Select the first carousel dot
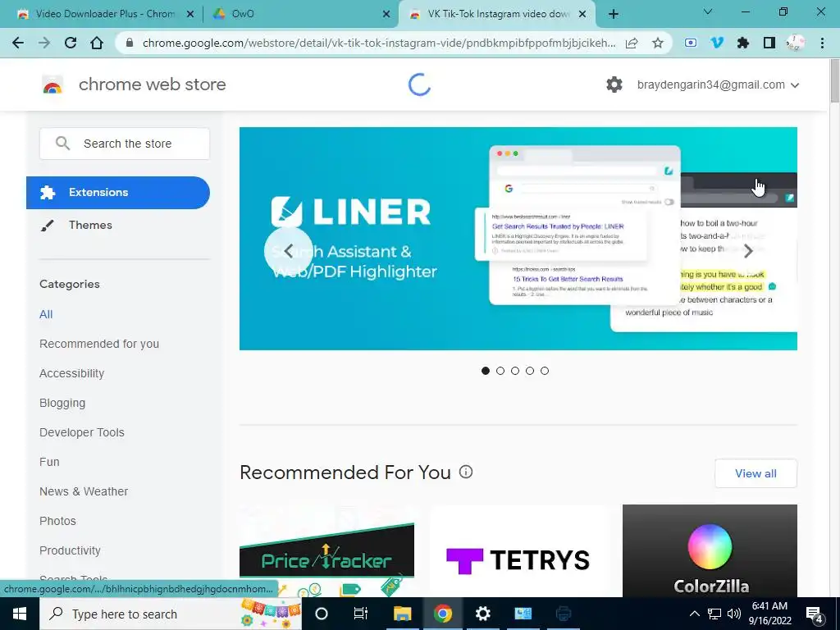This screenshot has height=630, width=840. tap(486, 371)
